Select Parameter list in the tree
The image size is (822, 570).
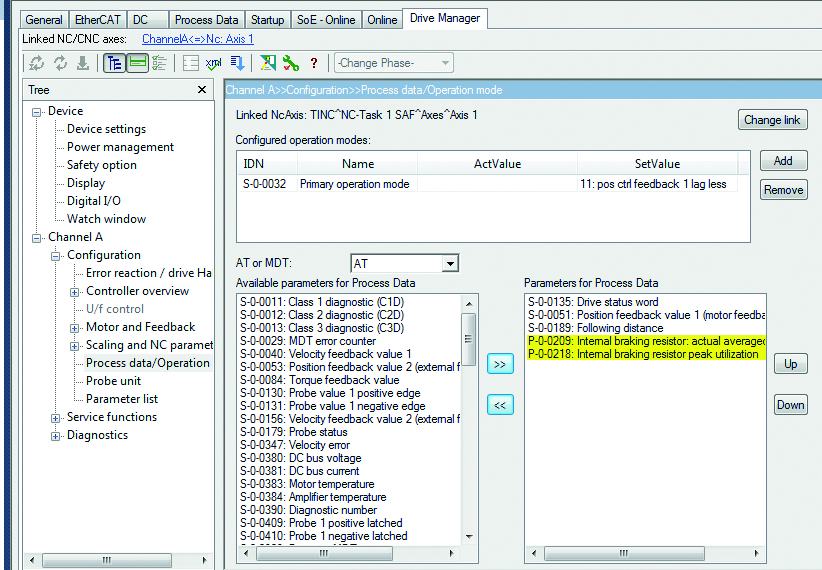[122, 399]
